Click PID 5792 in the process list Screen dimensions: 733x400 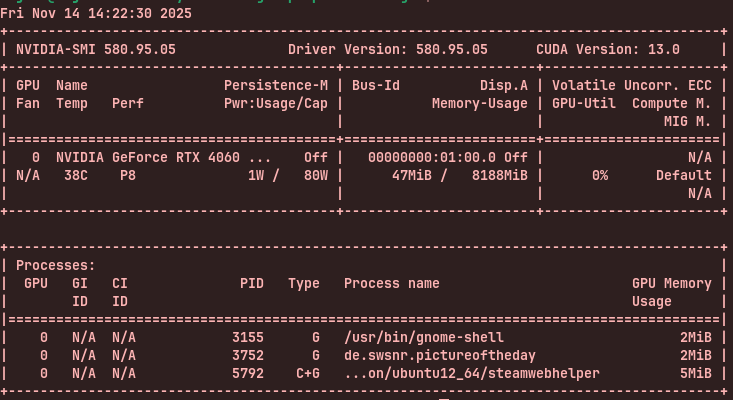coord(248,373)
